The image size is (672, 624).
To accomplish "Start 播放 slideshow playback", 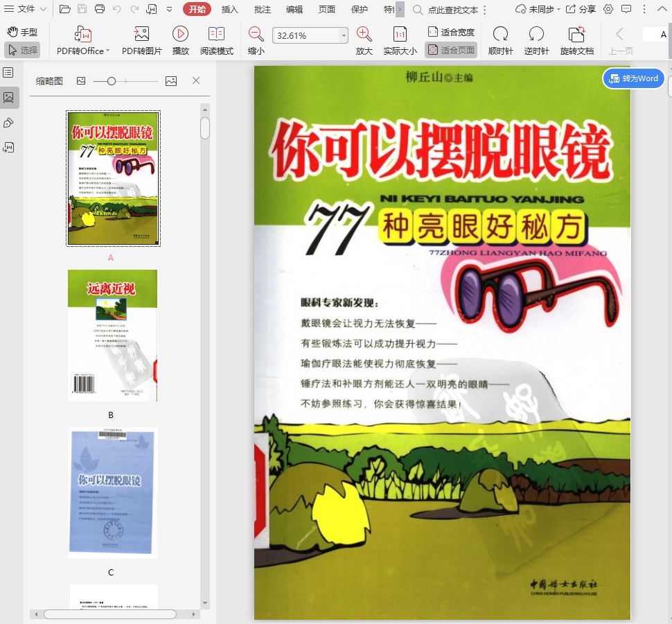I will pyautogui.click(x=180, y=41).
